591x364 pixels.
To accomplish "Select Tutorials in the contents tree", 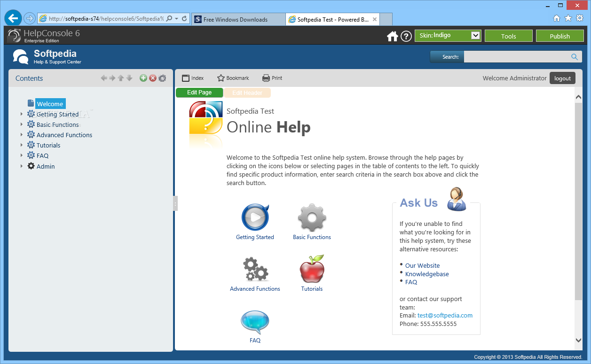I will pos(48,145).
